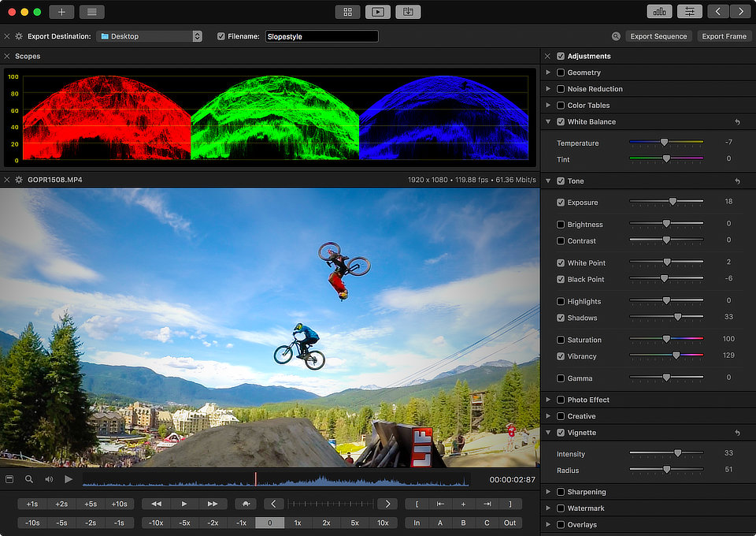This screenshot has height=536, width=756.
Task: Disable the Exposure checkbox
Action: [x=561, y=203]
